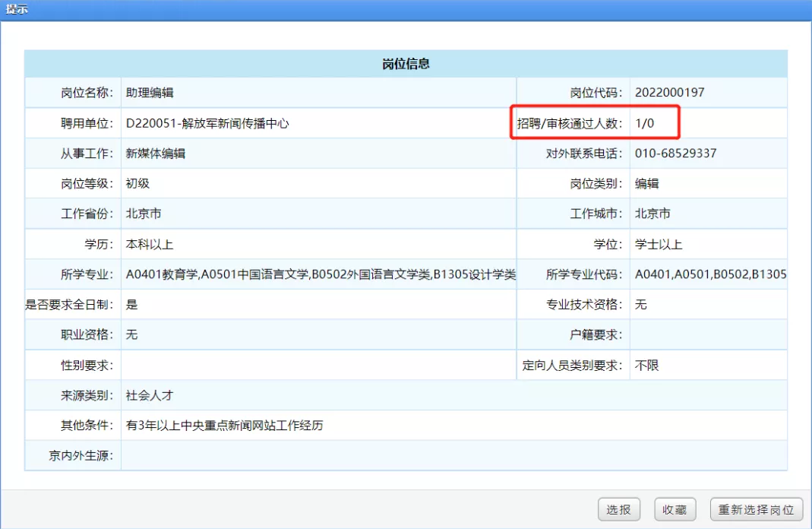Viewport: 812px width, 529px height.
Task: Click the 所学专业 majors list text
Action: 321,274
